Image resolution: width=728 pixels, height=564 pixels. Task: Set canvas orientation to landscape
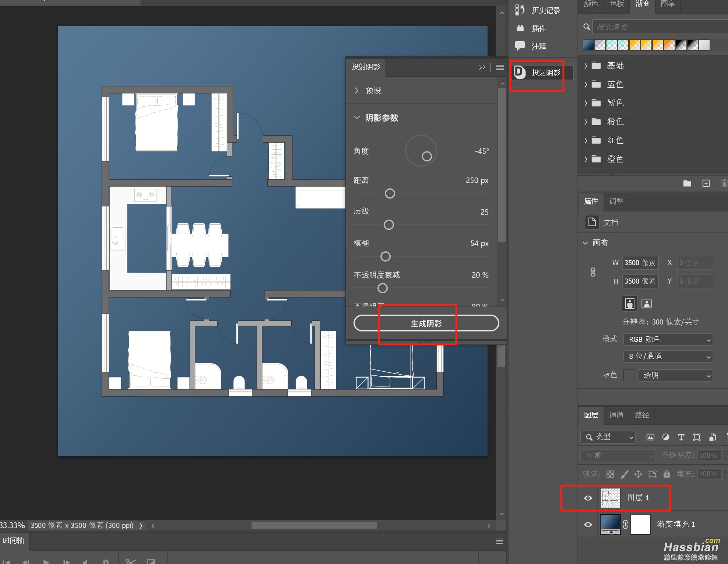click(x=647, y=304)
